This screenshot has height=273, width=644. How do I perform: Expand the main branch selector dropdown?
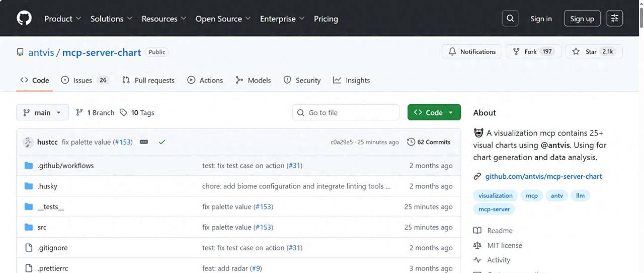(42, 113)
